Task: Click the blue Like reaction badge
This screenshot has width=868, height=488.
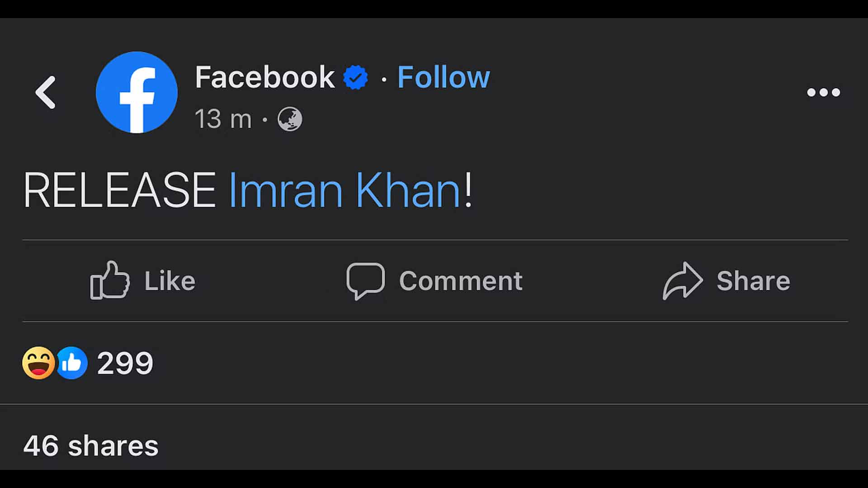Action: tap(72, 363)
